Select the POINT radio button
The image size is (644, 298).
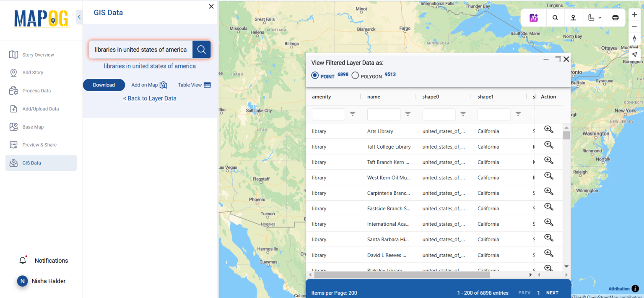pos(314,75)
